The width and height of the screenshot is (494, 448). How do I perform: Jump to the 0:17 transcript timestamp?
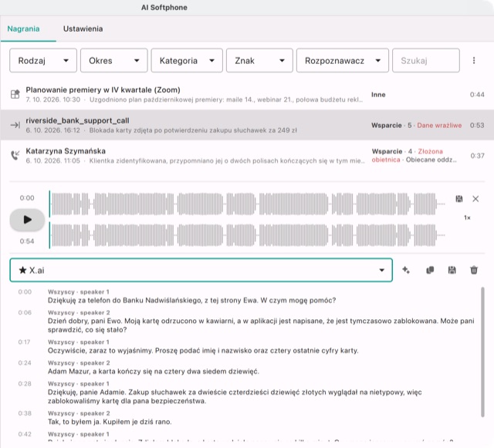point(24,342)
